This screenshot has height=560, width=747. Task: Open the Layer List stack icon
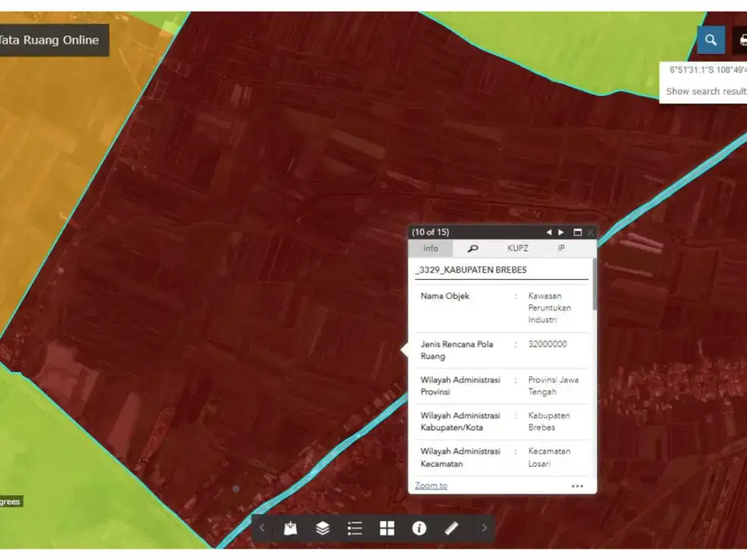coord(323,529)
